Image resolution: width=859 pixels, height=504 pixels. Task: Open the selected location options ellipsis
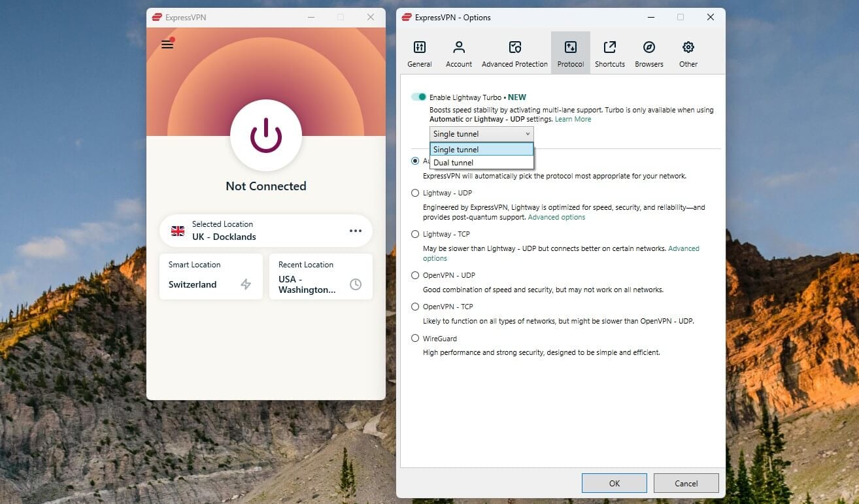pyautogui.click(x=356, y=230)
